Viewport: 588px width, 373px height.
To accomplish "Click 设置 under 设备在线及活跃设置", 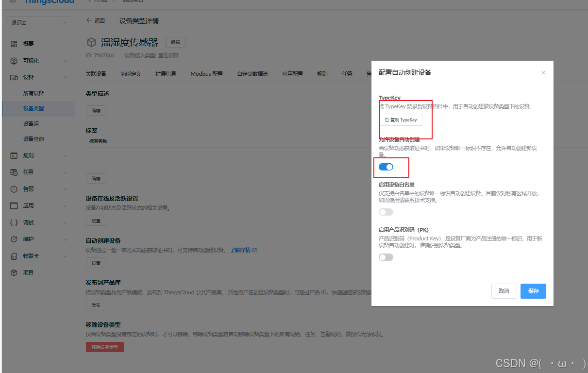I will pos(96,221).
